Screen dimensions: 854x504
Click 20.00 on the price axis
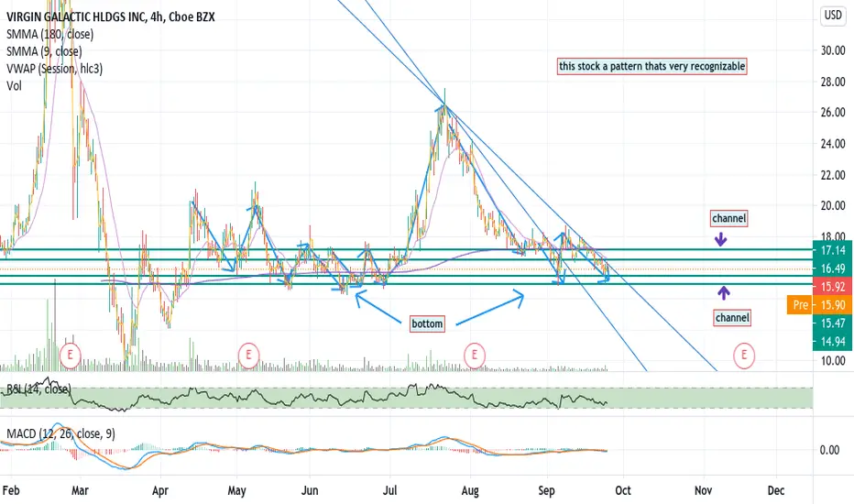pos(833,205)
